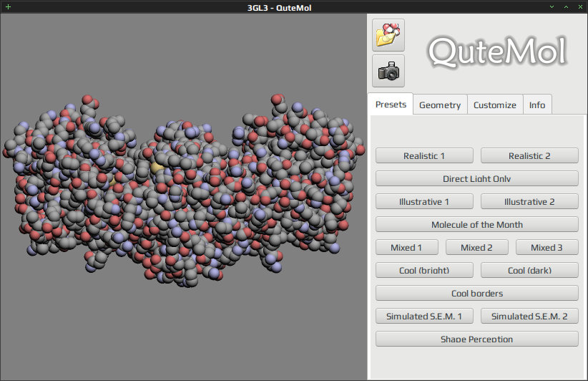The width and height of the screenshot is (588, 381).
Task: Apply the Illustrative 2 preset
Action: [529, 201]
